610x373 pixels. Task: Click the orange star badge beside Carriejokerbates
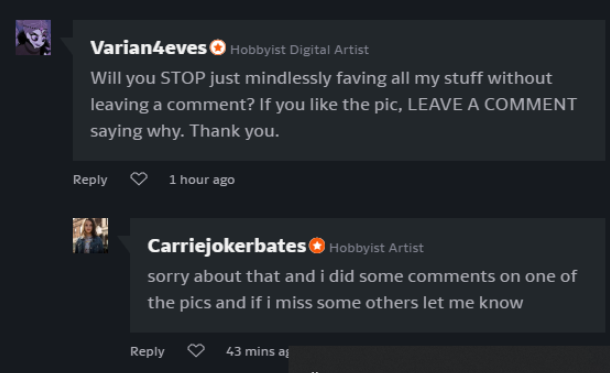click(317, 245)
